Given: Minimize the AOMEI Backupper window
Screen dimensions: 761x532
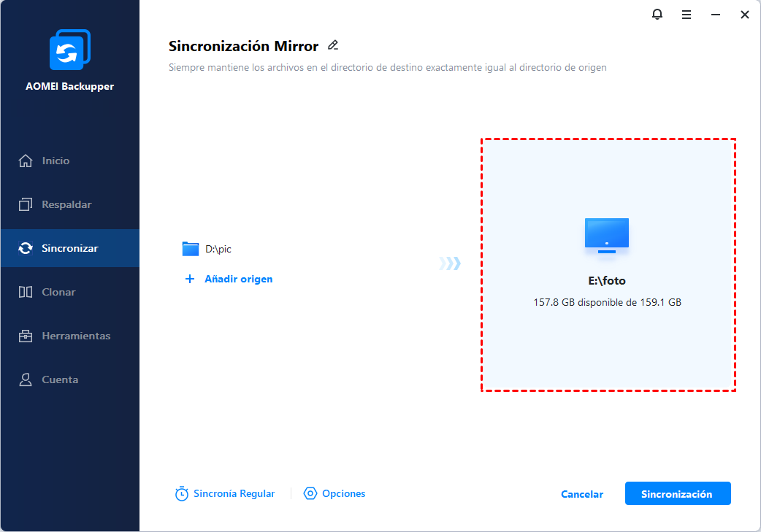Looking at the screenshot, I should pyautogui.click(x=716, y=15).
